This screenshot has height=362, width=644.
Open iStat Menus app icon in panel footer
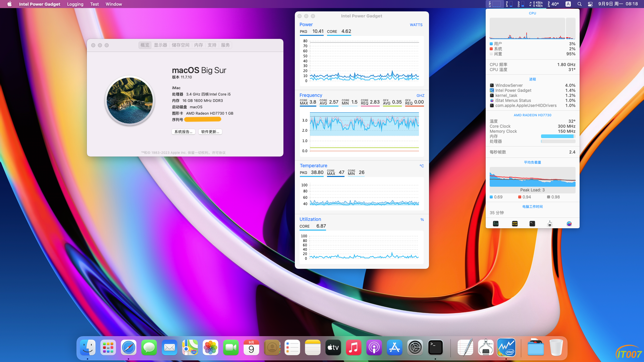click(569, 224)
